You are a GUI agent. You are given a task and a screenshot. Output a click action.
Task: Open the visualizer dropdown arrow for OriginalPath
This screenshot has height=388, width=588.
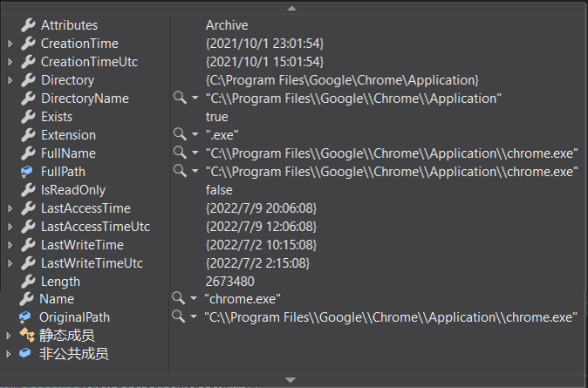pos(193,317)
